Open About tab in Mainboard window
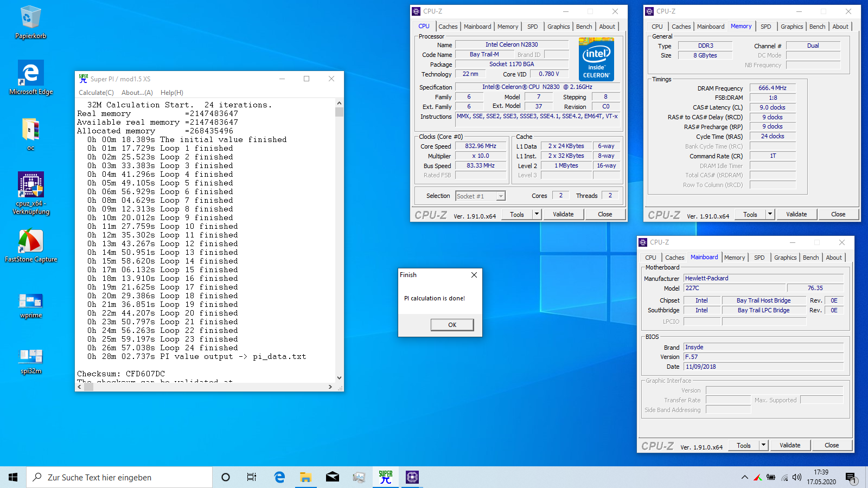The width and height of the screenshot is (868, 488). coord(834,258)
